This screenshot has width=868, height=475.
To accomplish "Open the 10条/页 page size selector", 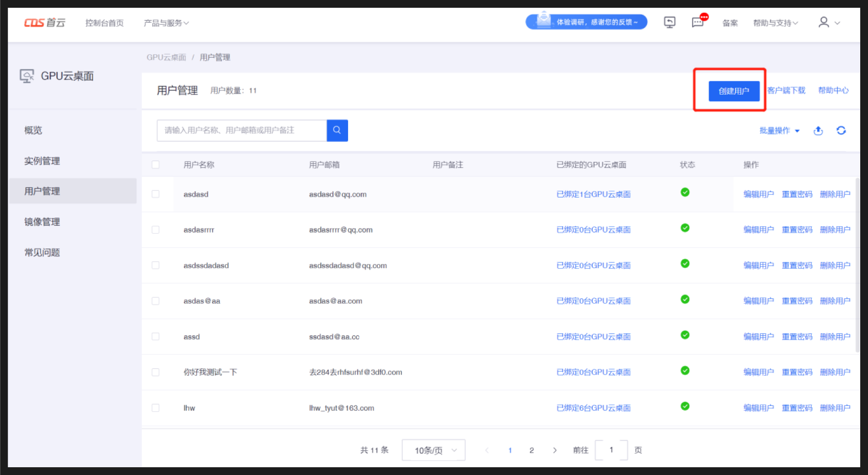I will click(x=433, y=450).
